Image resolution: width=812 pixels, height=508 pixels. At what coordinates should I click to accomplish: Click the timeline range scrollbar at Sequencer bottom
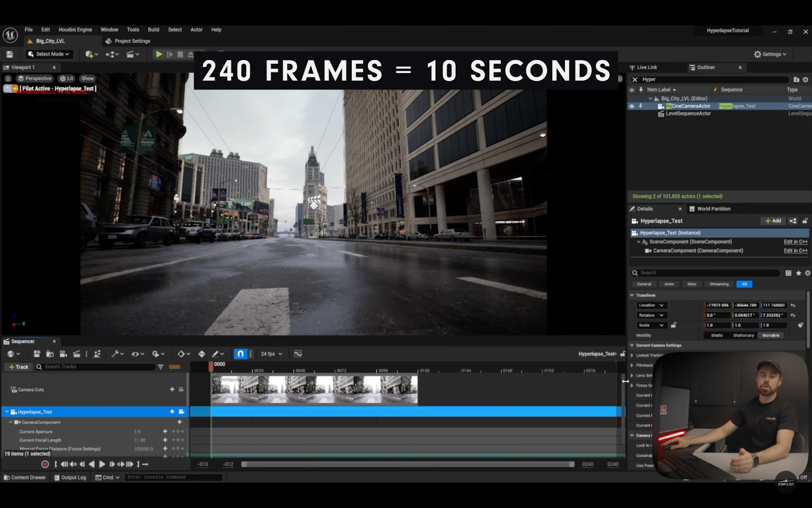pyautogui.click(x=408, y=464)
